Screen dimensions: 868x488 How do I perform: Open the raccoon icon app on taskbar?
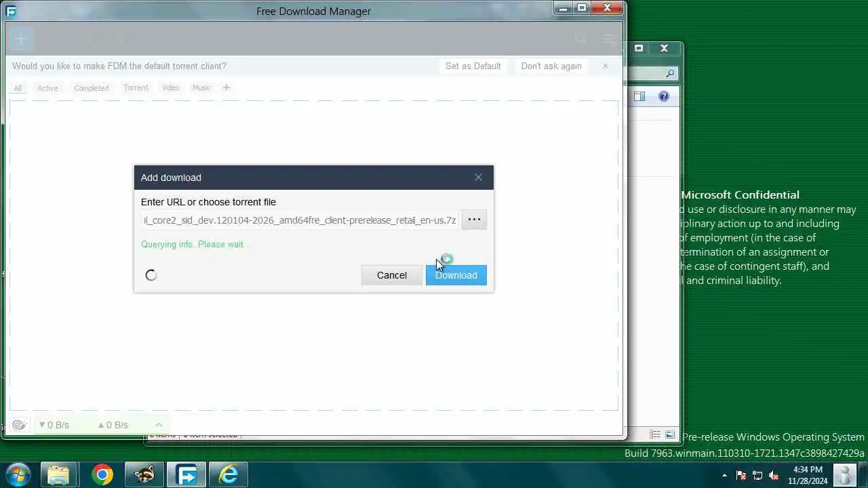[144, 474]
